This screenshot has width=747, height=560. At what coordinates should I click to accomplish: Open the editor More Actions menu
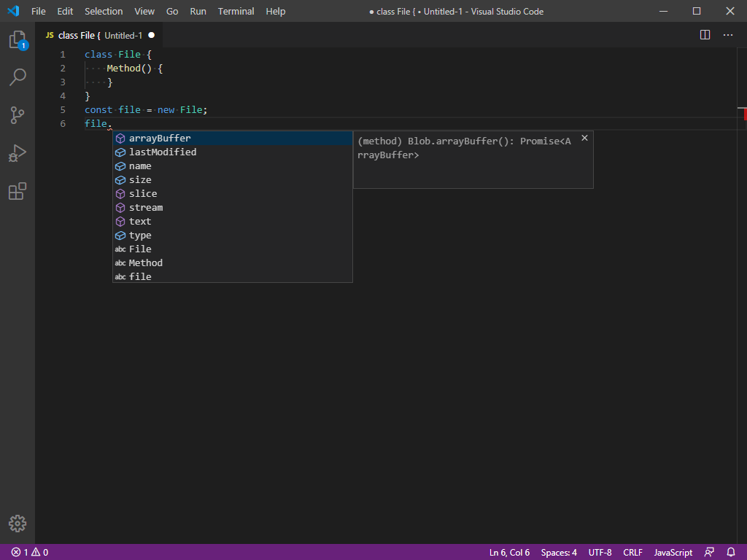point(728,35)
